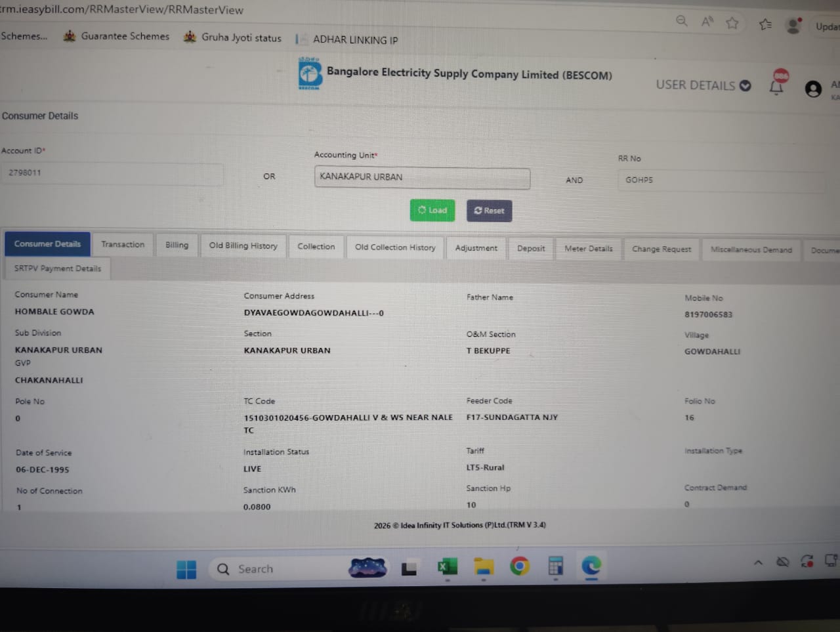Screen dimensions: 840x632
Task: Select the feeder code F17-SUNDAGATTA NJY
Action: [512, 417]
